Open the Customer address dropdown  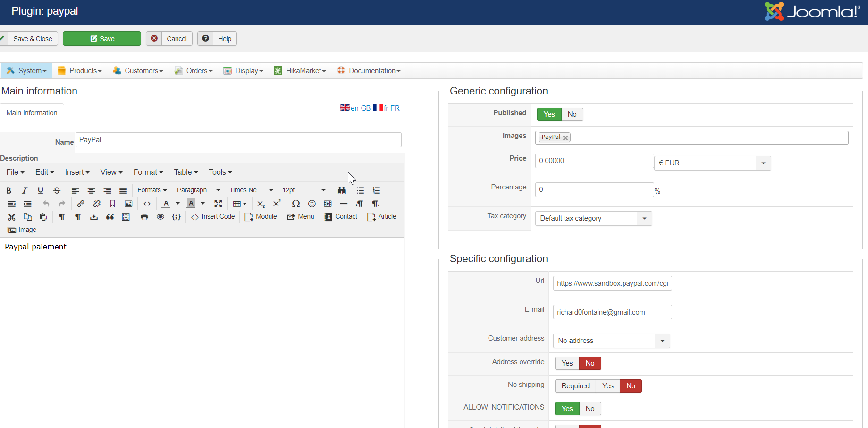(x=611, y=341)
